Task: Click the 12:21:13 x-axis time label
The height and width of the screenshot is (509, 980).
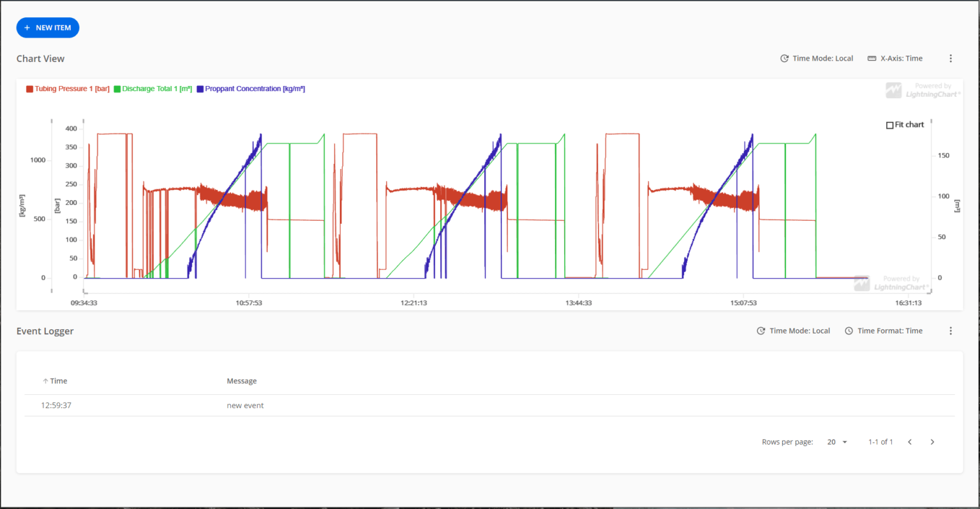Action: click(x=413, y=303)
